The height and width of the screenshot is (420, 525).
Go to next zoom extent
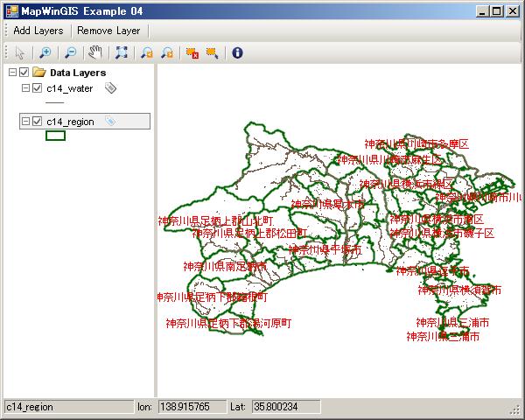[x=165, y=52]
